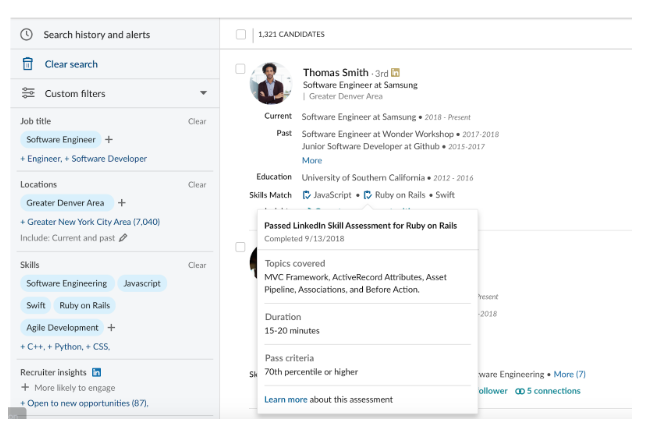Click the Swift skill chip

pos(36,305)
